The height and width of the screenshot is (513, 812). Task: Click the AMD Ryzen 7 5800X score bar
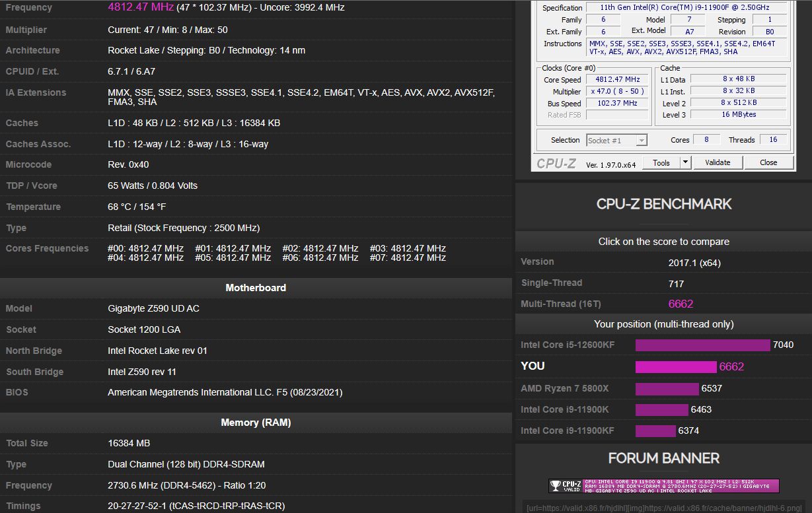pos(667,388)
